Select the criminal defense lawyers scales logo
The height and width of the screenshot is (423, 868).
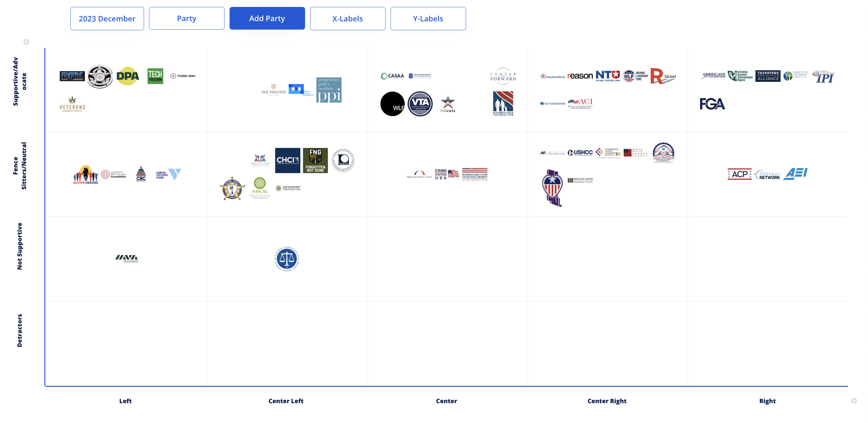tap(287, 259)
